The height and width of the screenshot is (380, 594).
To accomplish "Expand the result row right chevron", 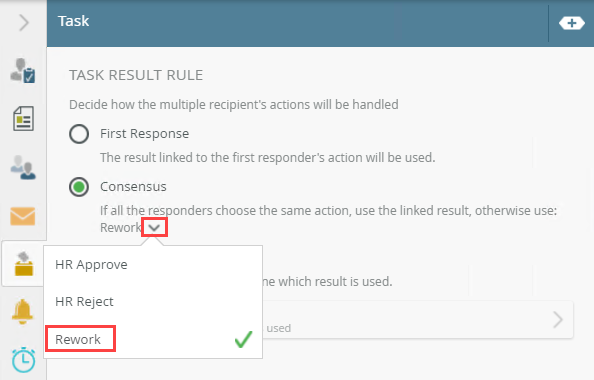I will (x=558, y=320).
